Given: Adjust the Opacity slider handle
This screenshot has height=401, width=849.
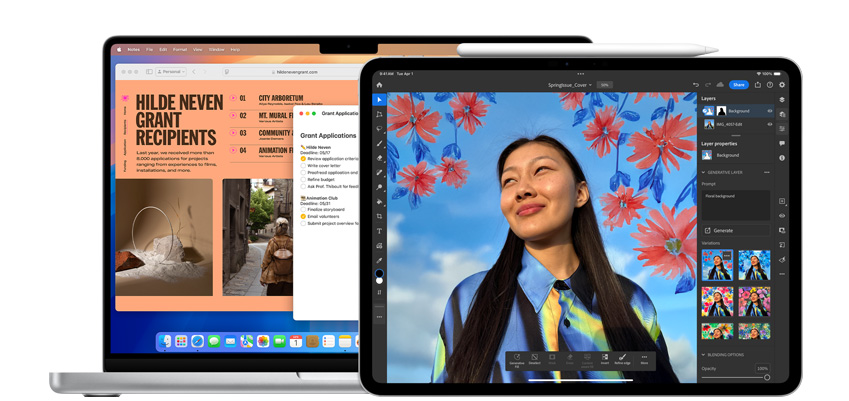Looking at the screenshot, I should coord(766,377).
